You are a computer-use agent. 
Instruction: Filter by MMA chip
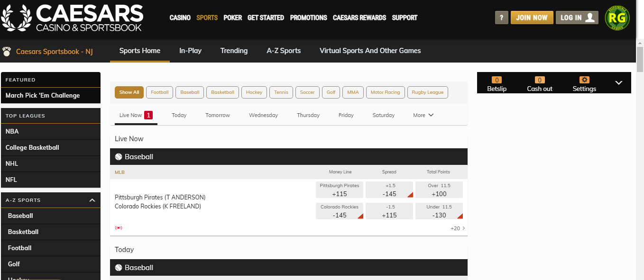(353, 92)
